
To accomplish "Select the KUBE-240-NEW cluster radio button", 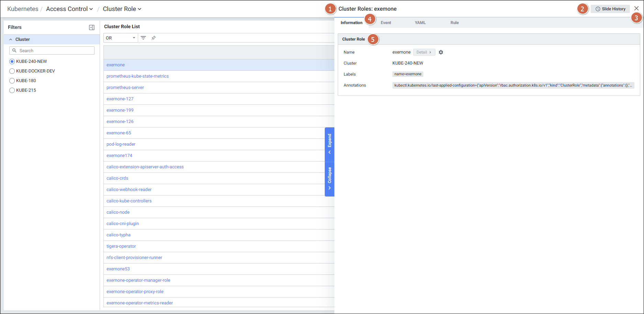I will click(12, 61).
